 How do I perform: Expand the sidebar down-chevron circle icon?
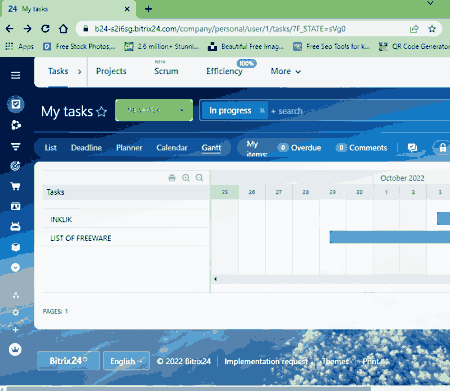pyautogui.click(x=15, y=267)
